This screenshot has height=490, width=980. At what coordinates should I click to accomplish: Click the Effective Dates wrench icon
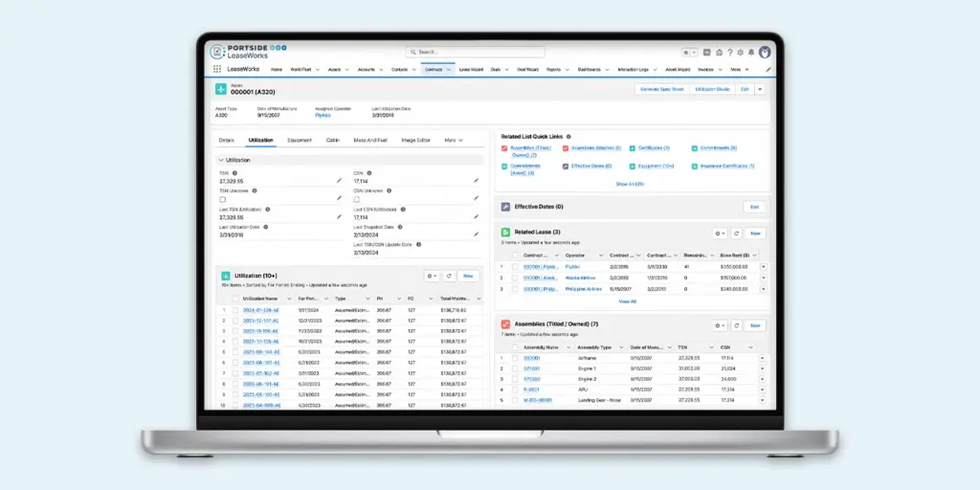pyautogui.click(x=505, y=207)
